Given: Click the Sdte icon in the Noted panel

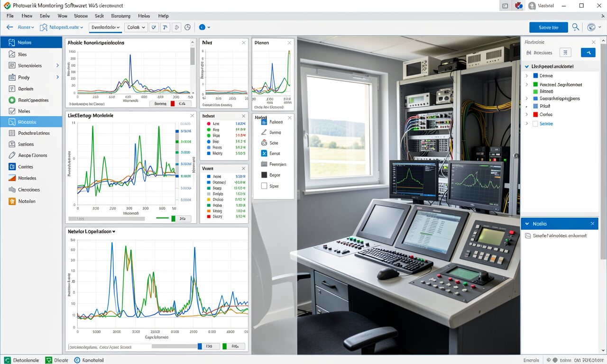Looking at the screenshot, I should 264,143.
